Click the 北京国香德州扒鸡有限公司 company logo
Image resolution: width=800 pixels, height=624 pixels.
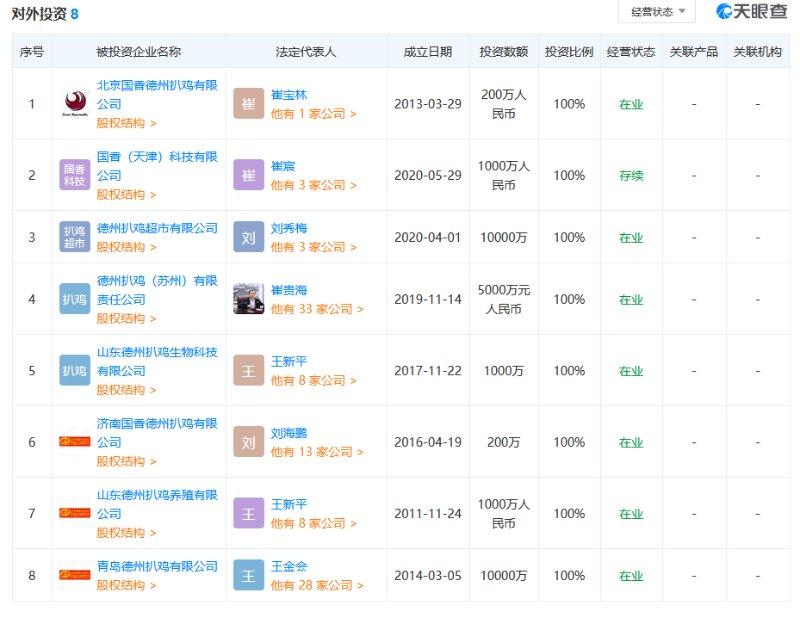[x=75, y=104]
